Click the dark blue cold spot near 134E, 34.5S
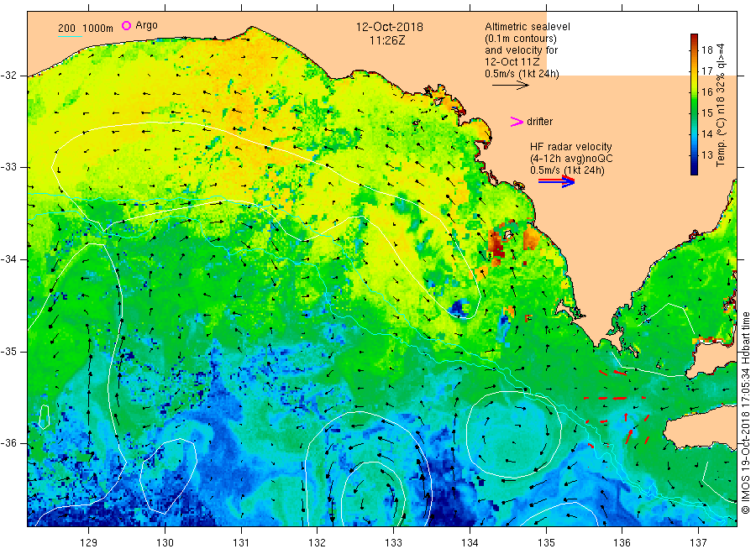Screen dimensions: 756x554 point(459,307)
